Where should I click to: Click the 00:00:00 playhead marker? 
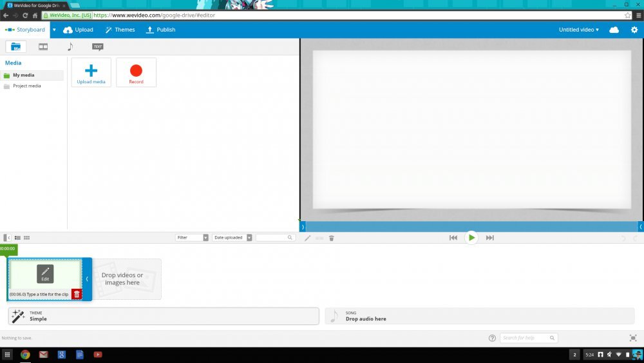(x=8, y=249)
